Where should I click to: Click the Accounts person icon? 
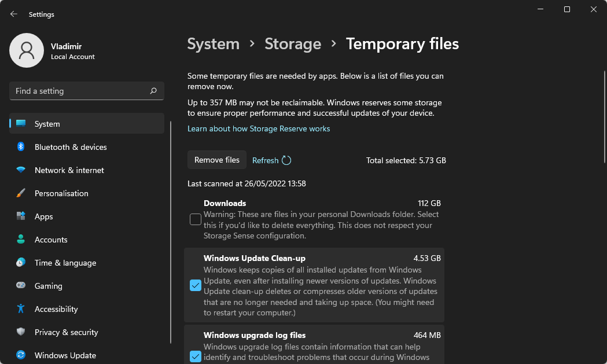21,240
